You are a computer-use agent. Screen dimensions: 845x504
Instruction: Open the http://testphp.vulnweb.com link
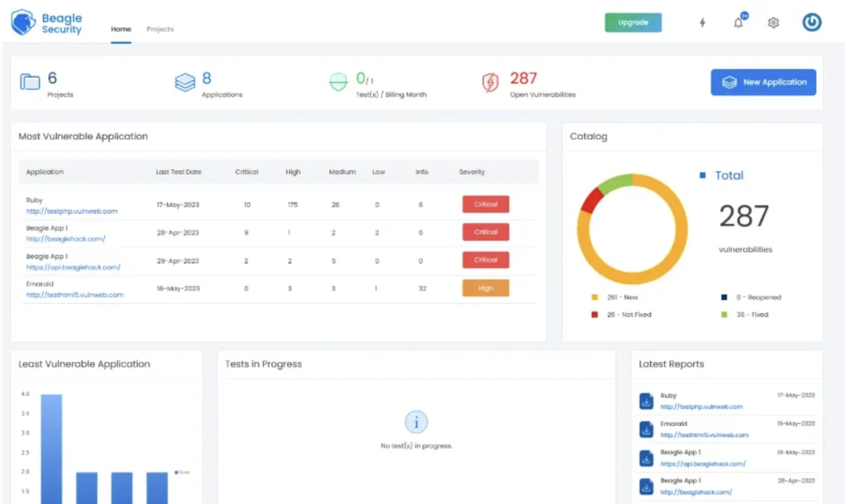point(72,211)
